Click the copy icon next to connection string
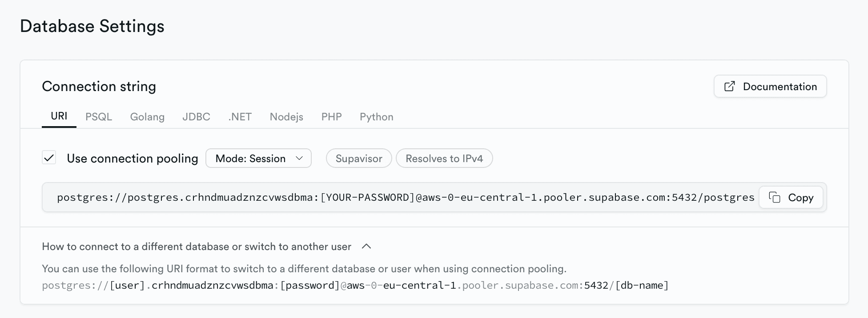 (x=774, y=197)
